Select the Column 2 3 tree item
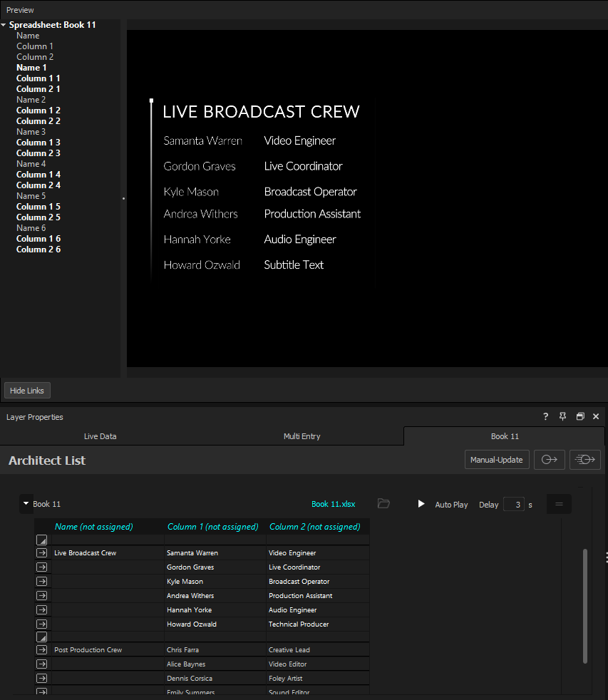 [38, 153]
